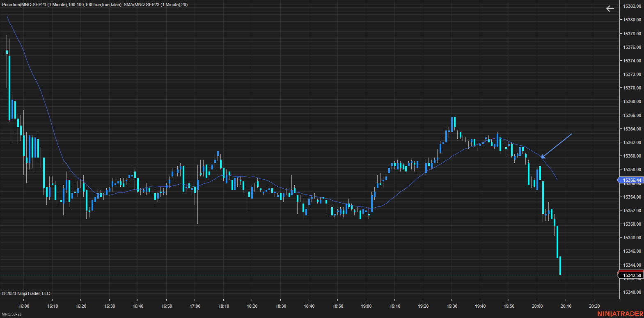Click the blue SMA price marker 15356.44
Screen dimensions: 644x318
631,180
